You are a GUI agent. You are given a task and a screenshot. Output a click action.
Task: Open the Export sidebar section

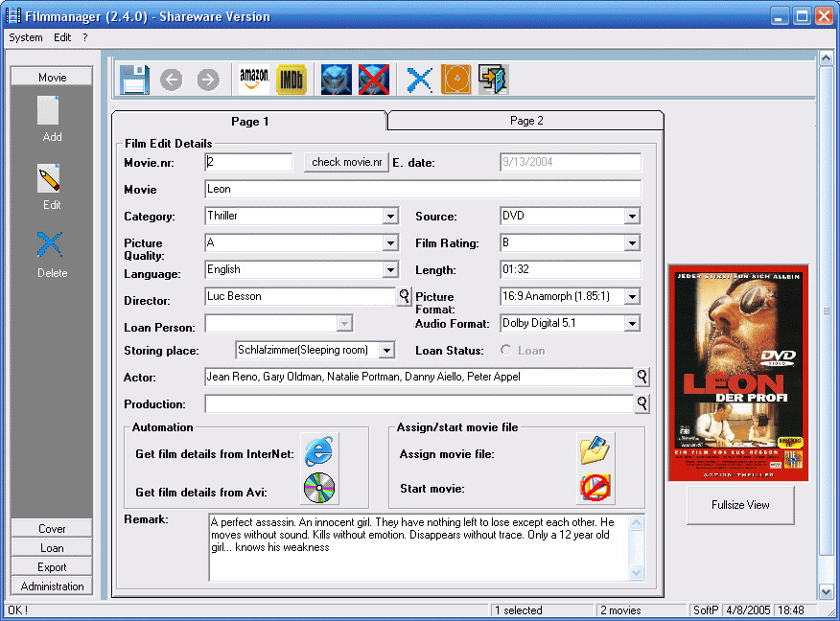point(52,567)
